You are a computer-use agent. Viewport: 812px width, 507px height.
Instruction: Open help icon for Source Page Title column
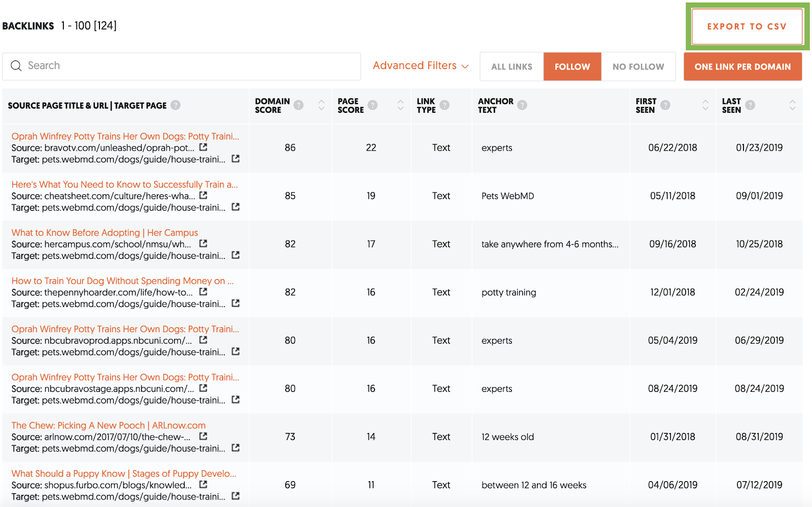[x=176, y=105]
